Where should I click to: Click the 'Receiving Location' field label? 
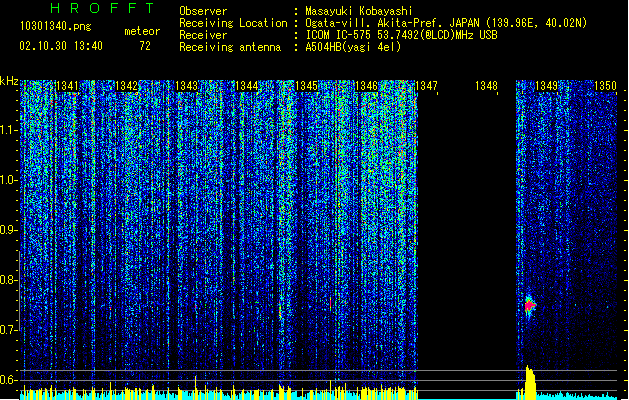point(233,23)
